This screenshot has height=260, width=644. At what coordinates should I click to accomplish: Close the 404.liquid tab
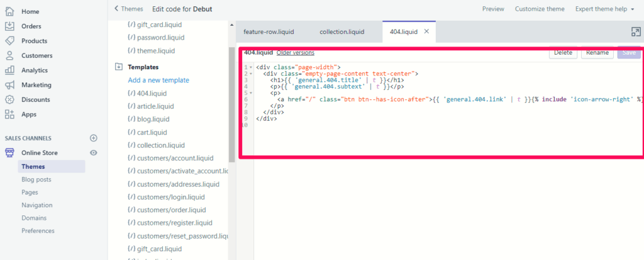pyautogui.click(x=427, y=31)
